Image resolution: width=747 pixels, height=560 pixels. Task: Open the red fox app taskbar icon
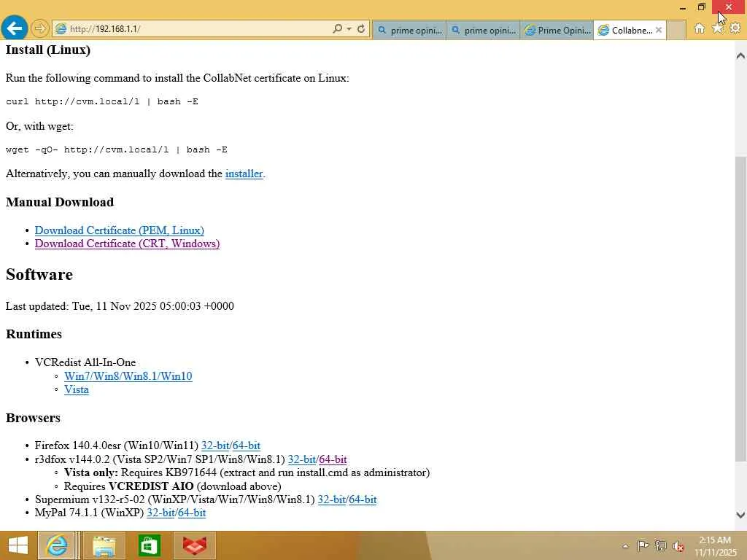click(x=194, y=545)
